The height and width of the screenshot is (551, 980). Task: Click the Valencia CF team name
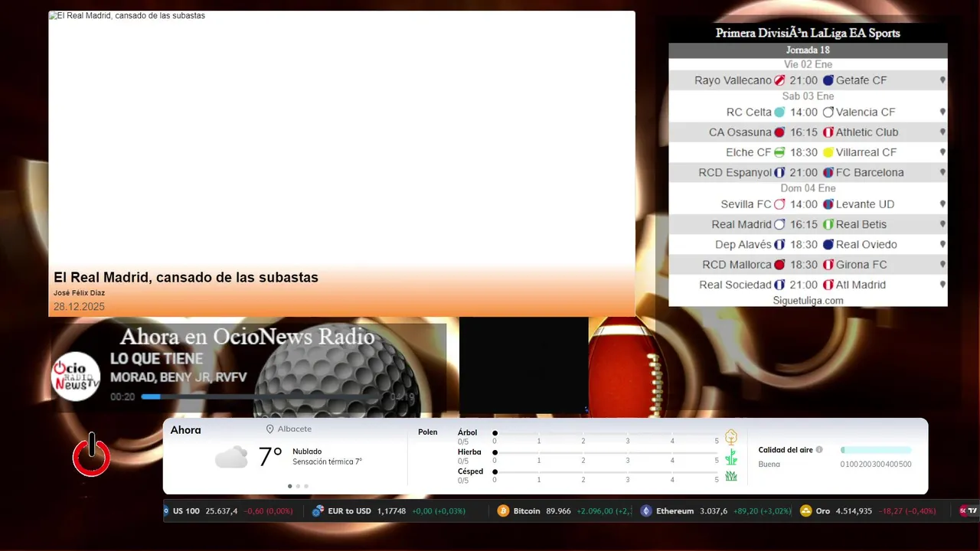click(x=865, y=112)
